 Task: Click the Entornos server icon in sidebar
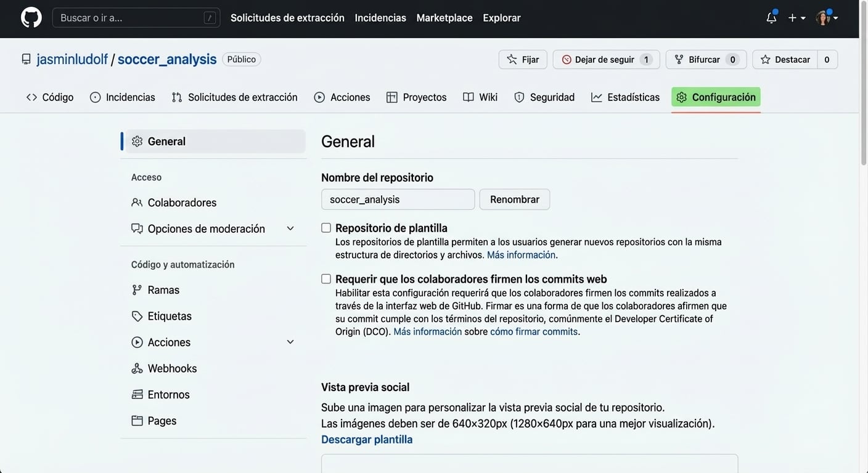tap(137, 394)
